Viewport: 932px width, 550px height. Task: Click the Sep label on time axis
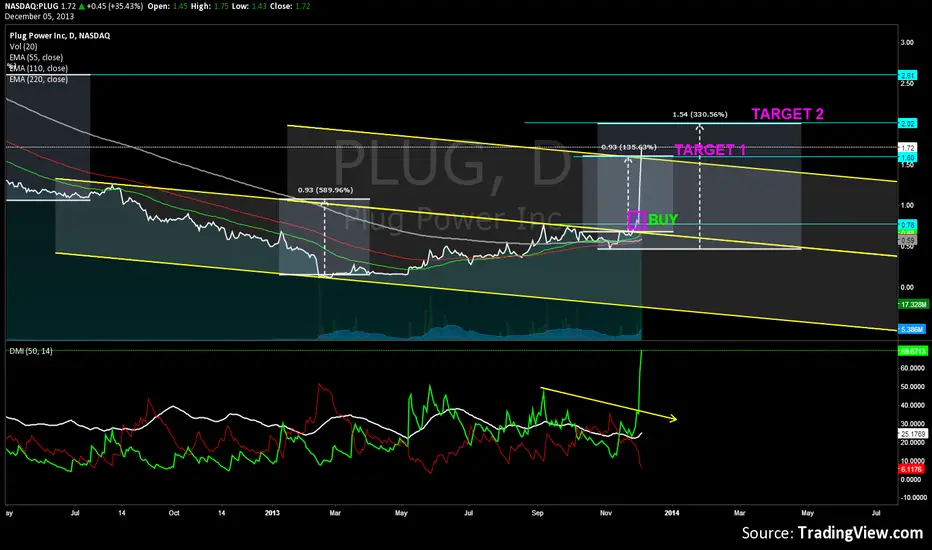(x=537, y=513)
